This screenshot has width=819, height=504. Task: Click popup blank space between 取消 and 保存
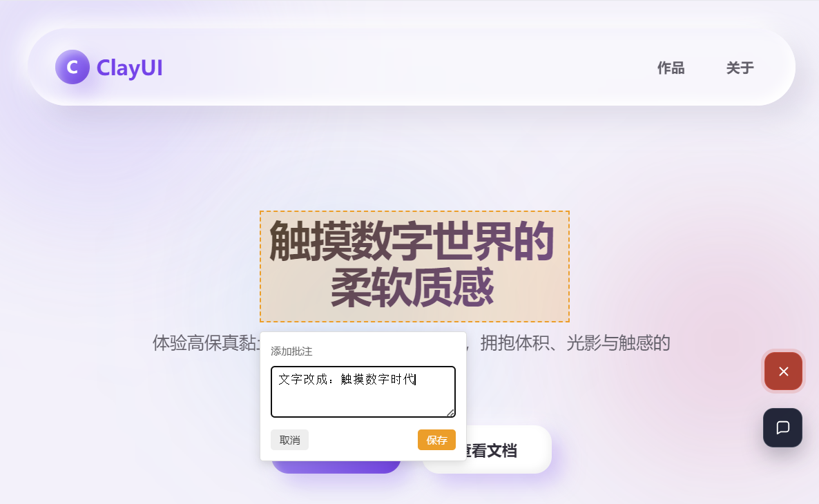point(363,440)
